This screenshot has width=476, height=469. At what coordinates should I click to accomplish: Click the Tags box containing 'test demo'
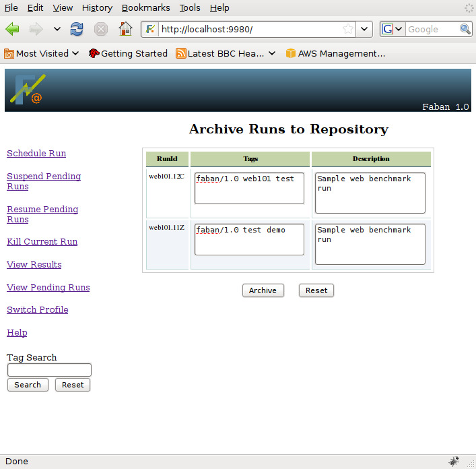click(249, 239)
